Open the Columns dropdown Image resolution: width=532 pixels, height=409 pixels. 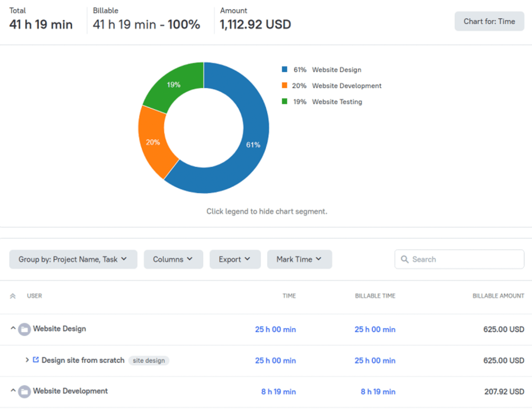tap(173, 259)
